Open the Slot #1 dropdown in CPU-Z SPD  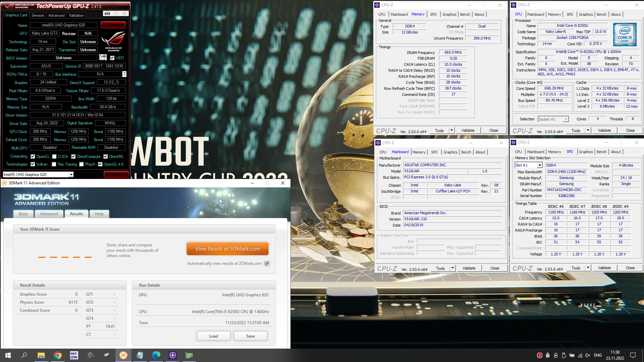(539, 165)
